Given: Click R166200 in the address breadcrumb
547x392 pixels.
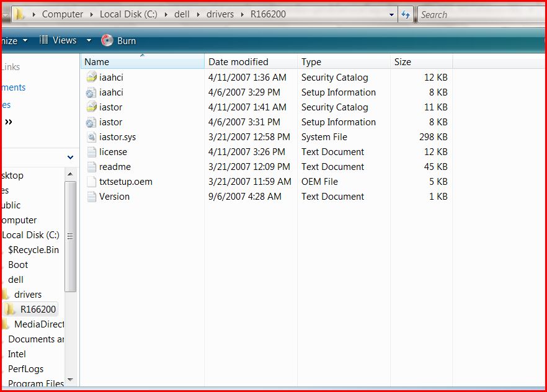Looking at the screenshot, I should click(x=268, y=14).
